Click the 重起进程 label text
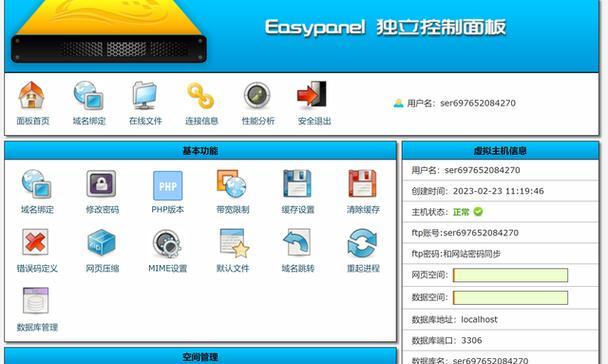The height and width of the screenshot is (364, 608). pos(363,268)
